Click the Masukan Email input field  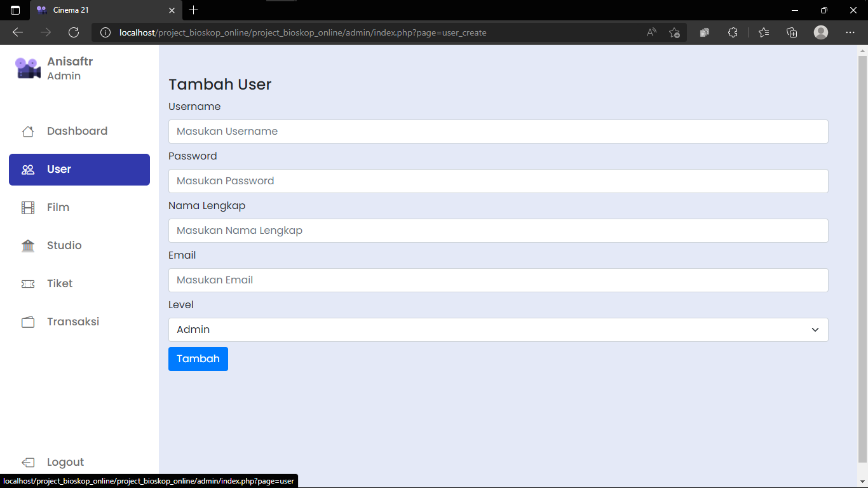pyautogui.click(x=498, y=280)
